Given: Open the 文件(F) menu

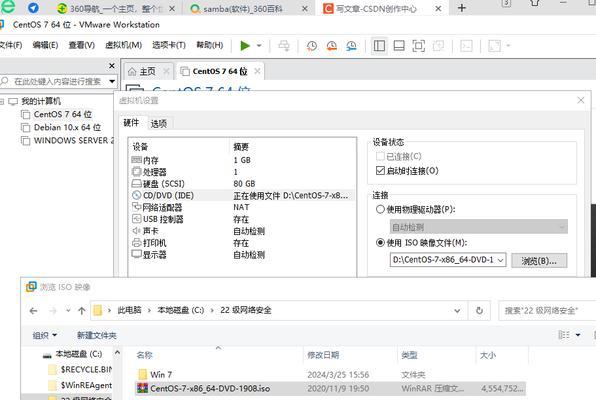Looking at the screenshot, I should pos(11,45).
